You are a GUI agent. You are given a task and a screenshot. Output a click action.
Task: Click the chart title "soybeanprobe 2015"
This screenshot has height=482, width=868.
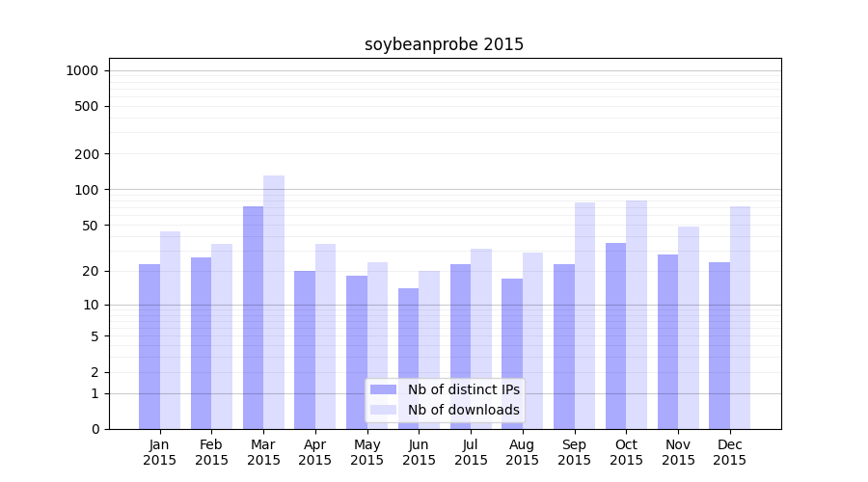tap(444, 44)
